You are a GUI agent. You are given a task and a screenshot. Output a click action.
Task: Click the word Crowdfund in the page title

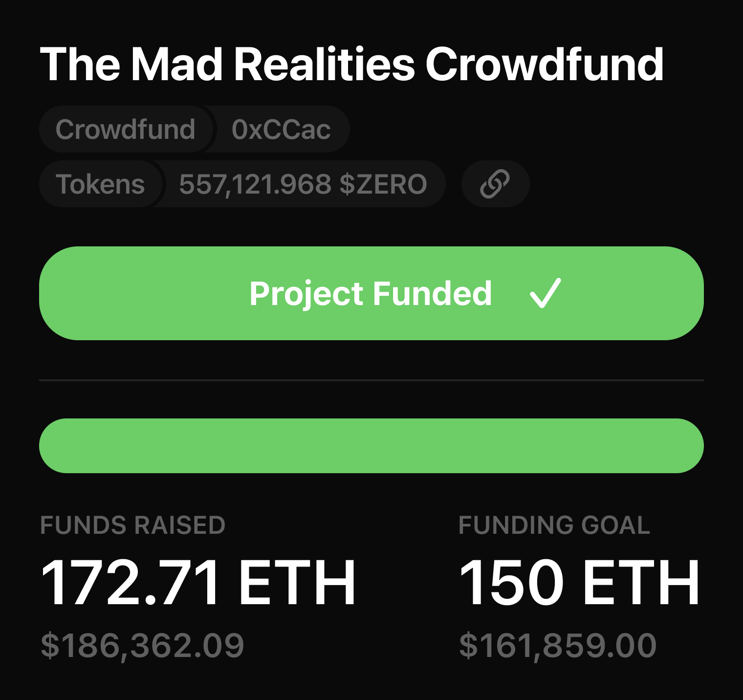(544, 64)
